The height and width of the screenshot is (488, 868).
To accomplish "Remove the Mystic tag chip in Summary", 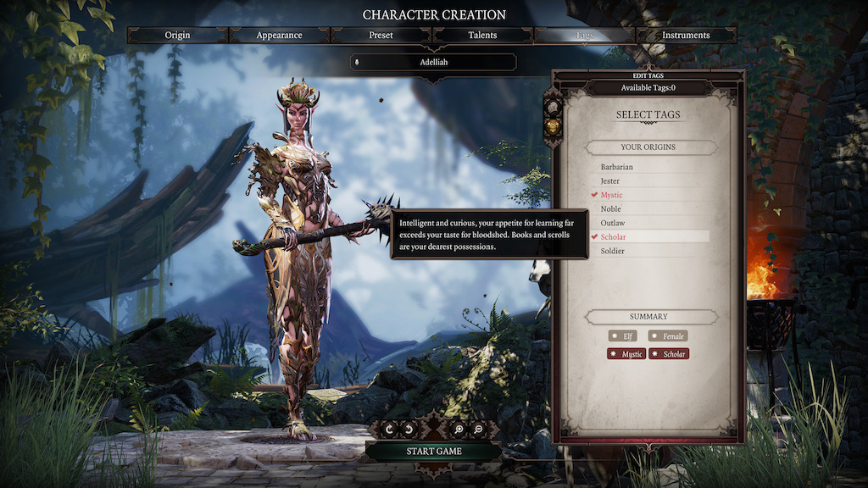I will pyautogui.click(x=626, y=354).
